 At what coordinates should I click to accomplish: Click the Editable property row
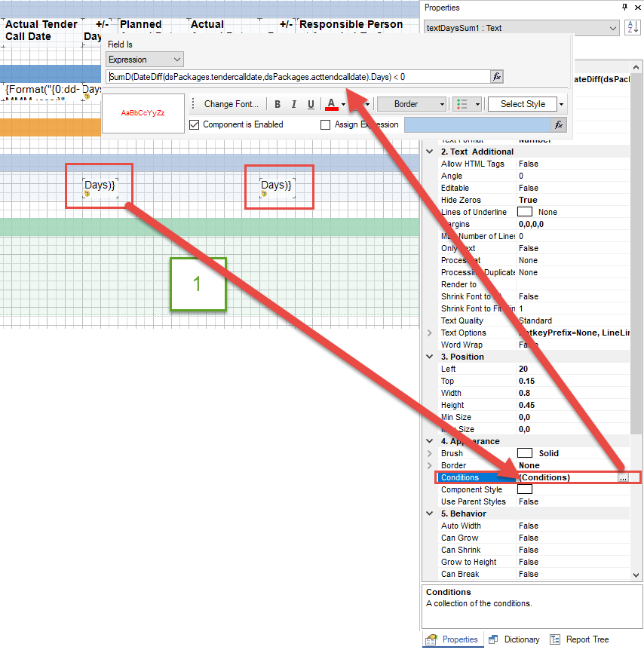(x=532, y=188)
